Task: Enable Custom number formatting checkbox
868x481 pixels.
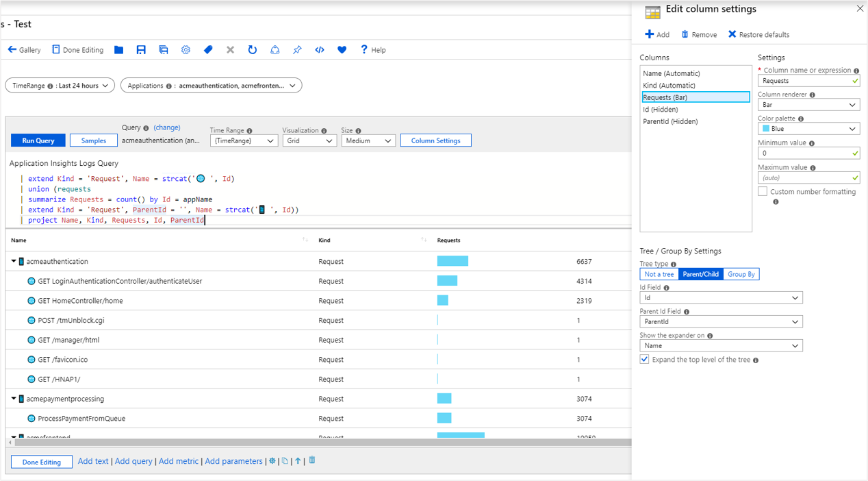Action: pos(763,192)
